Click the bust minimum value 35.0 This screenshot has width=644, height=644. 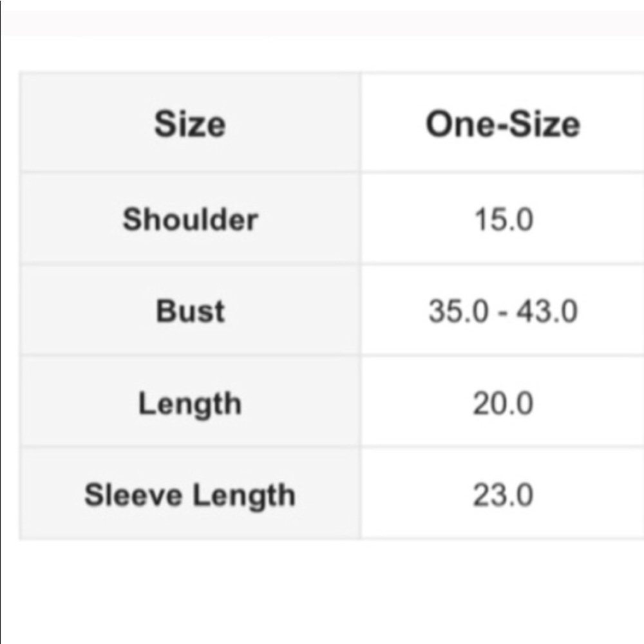(455, 312)
